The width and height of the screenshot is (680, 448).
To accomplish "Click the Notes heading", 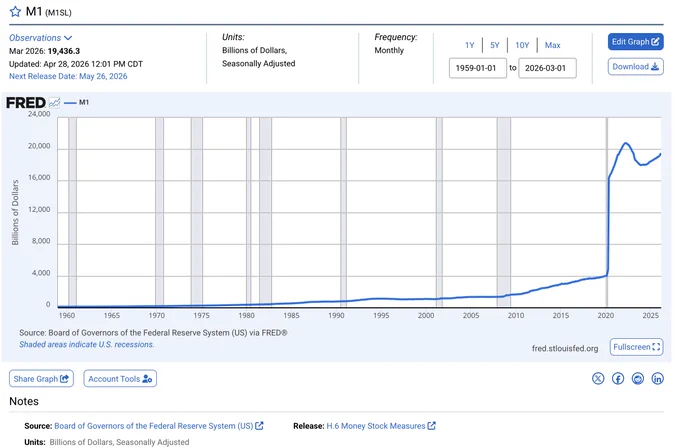I will coord(24,401).
